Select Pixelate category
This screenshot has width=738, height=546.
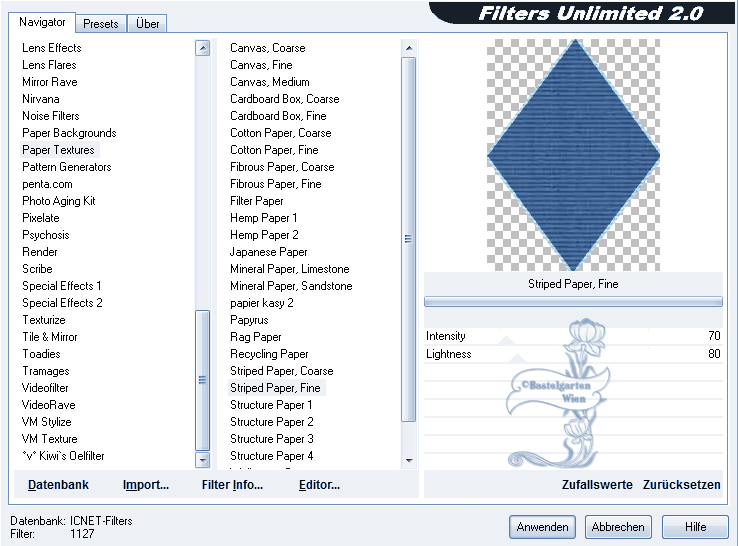41,218
